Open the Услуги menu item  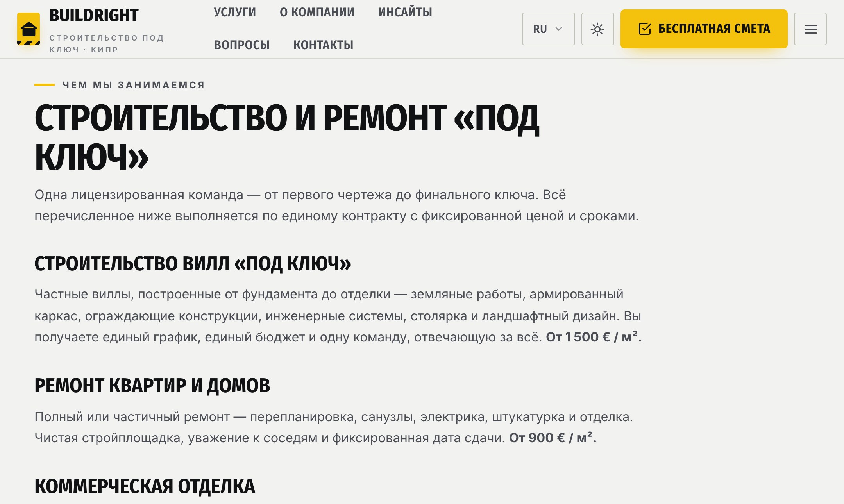click(x=235, y=13)
